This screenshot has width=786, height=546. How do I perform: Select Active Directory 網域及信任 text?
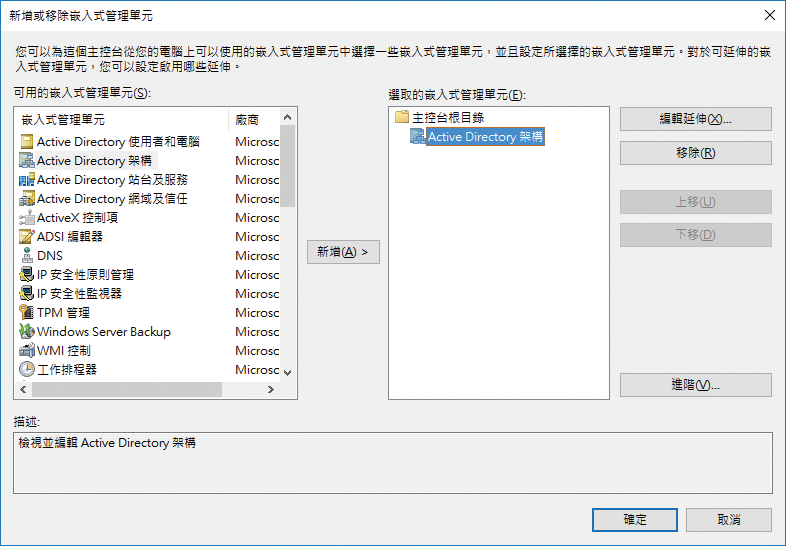click(x=112, y=199)
